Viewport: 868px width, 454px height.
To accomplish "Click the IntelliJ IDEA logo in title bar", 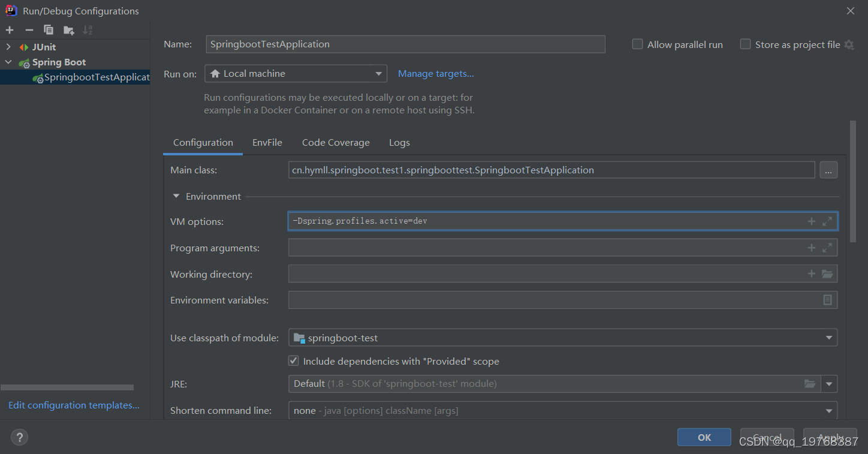I will 11,10.
